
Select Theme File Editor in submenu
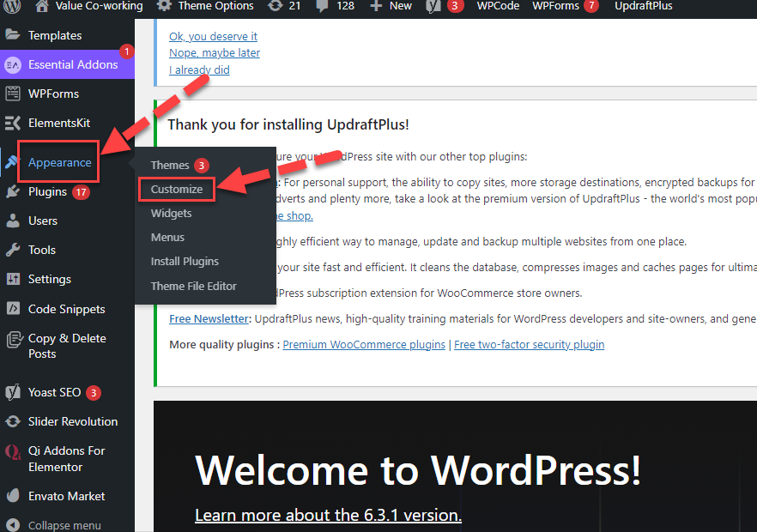click(x=194, y=286)
